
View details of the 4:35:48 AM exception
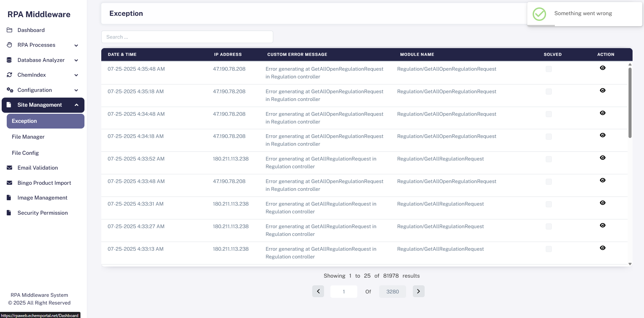(602, 68)
